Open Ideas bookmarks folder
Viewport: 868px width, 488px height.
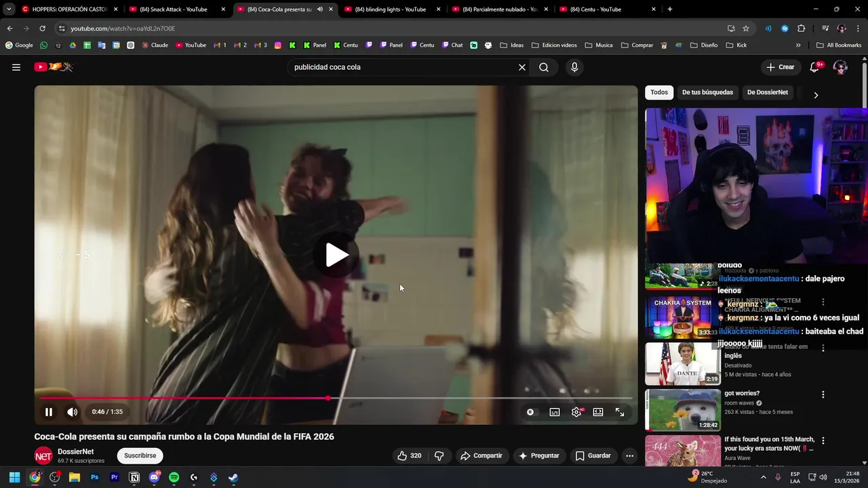[511, 45]
